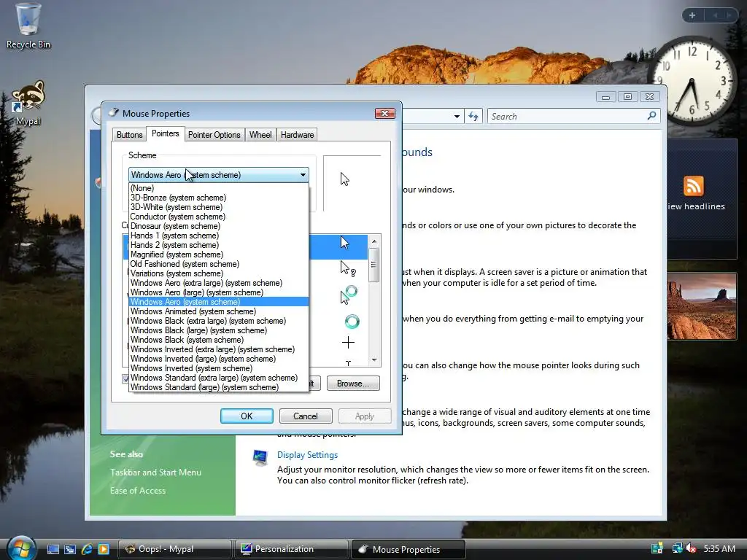Click the network tray icon

676,548
